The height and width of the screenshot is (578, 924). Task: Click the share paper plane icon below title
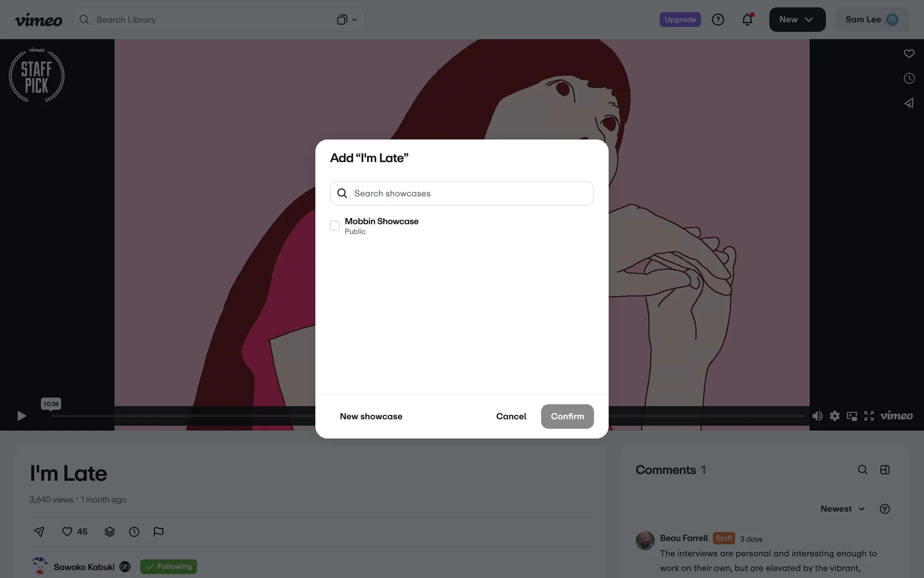tap(39, 531)
